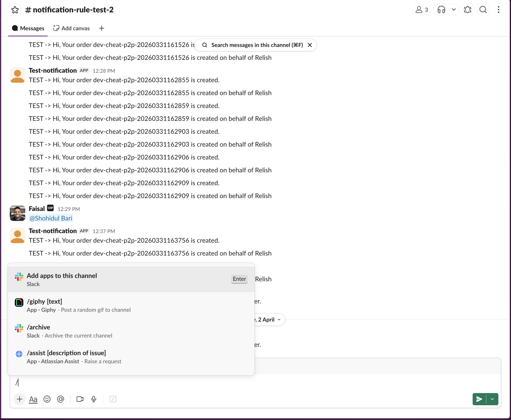Click the @Shohidul Bari mention
Viewport: 511px width, 420px height.
(x=51, y=218)
